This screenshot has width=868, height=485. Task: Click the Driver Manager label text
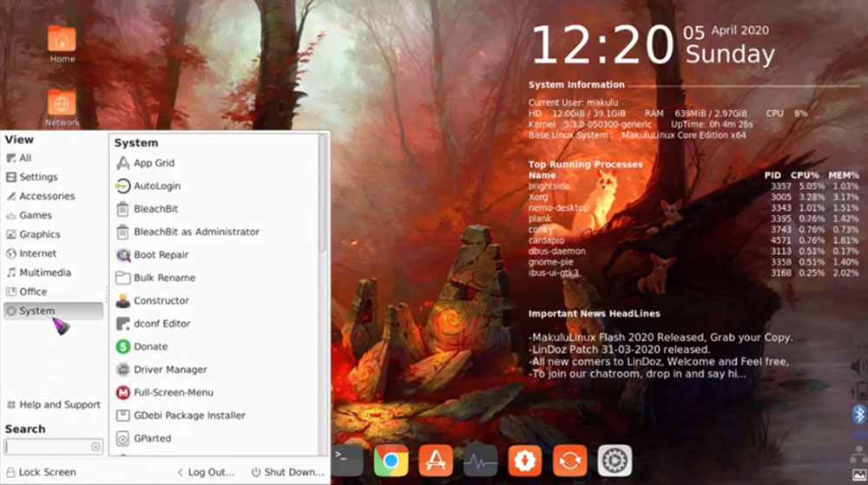click(x=170, y=370)
